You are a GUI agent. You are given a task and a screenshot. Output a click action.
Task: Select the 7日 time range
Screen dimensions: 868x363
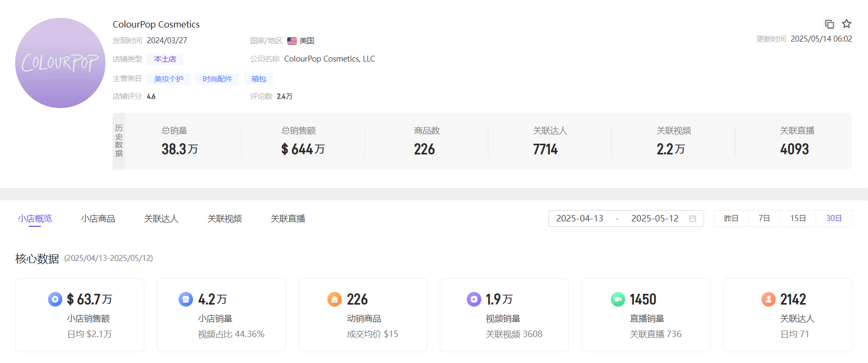[x=764, y=218]
